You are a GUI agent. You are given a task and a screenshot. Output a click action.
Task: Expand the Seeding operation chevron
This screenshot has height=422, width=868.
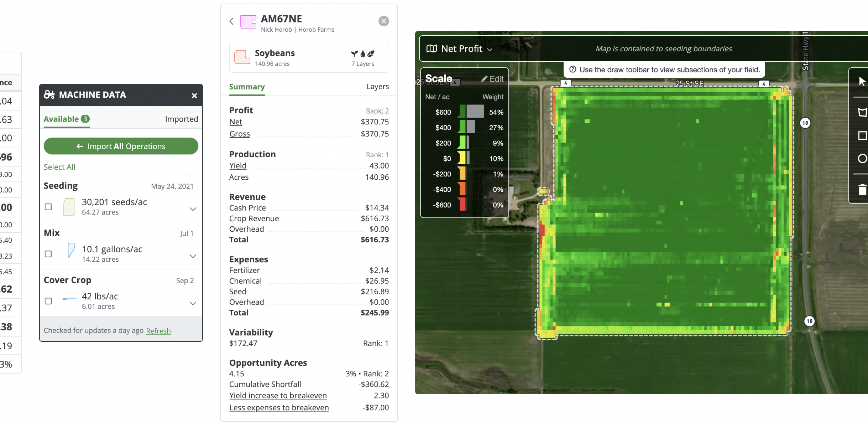click(x=193, y=209)
